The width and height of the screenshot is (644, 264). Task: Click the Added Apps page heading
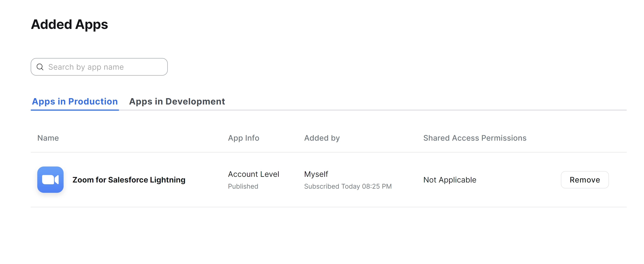(x=69, y=25)
